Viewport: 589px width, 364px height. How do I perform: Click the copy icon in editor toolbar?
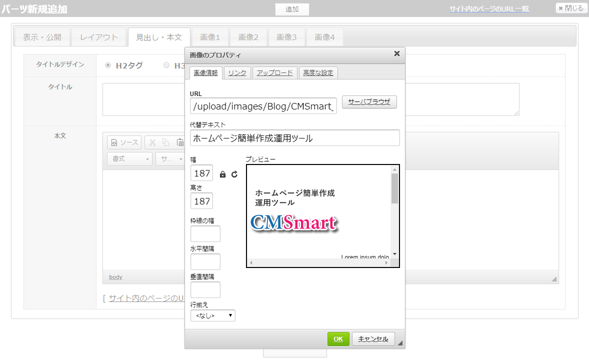[x=165, y=142]
